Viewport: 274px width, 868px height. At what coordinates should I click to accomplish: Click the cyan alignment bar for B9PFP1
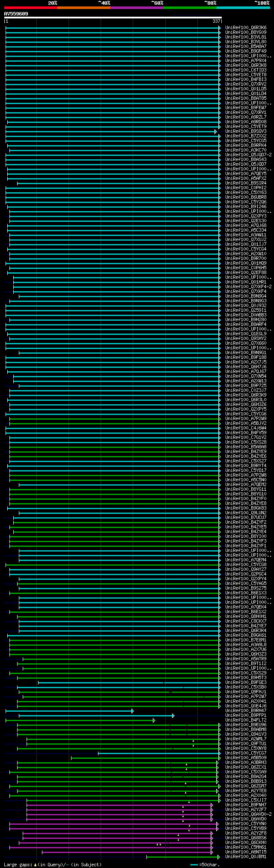pyautogui.click(x=96, y=716)
